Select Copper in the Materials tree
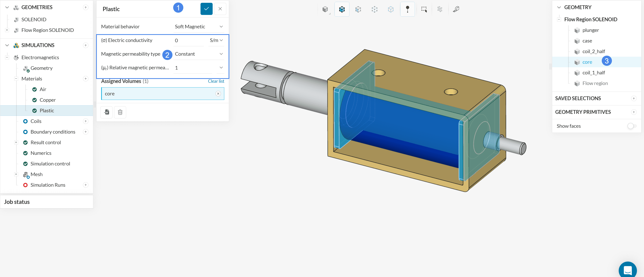 pos(48,100)
